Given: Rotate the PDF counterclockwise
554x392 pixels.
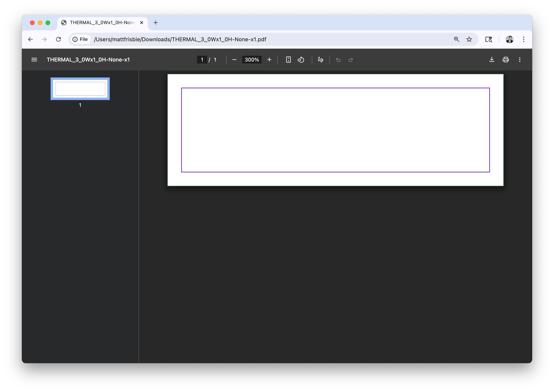Looking at the screenshot, I should 301,60.
